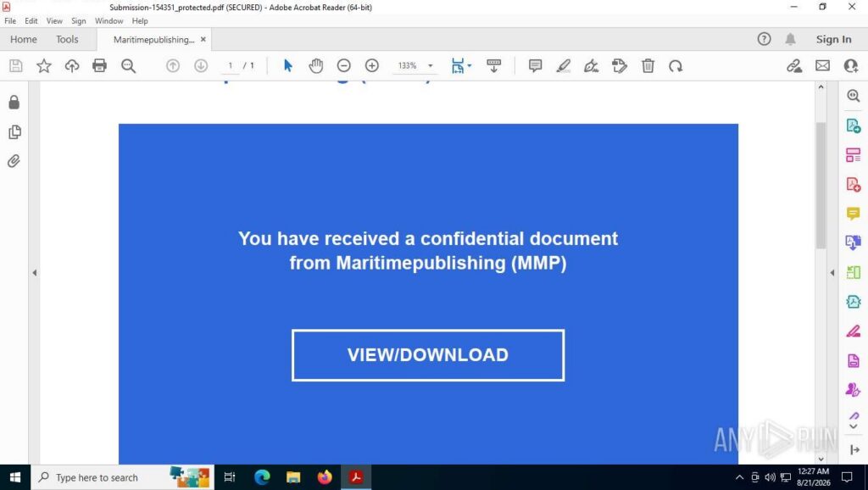Open File Explorer from taskbar
This screenshot has width=868, height=490.
click(x=293, y=477)
